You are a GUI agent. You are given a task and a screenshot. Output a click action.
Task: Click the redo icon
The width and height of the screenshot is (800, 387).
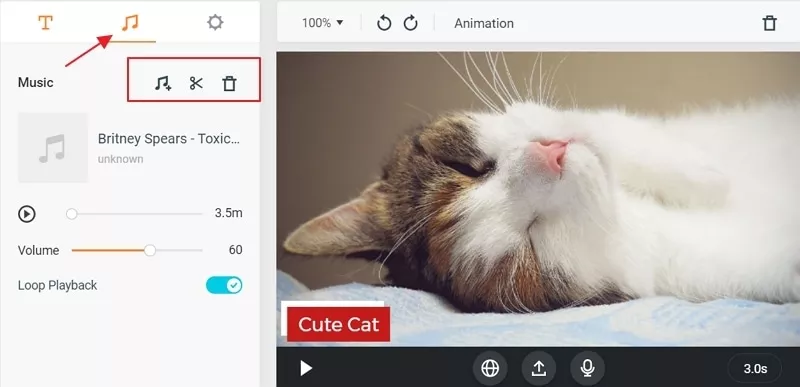pos(411,23)
